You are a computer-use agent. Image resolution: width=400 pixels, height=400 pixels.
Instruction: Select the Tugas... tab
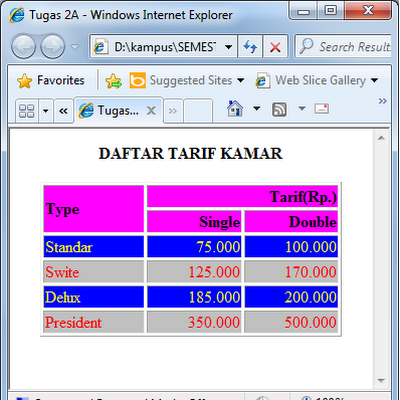tap(118, 110)
